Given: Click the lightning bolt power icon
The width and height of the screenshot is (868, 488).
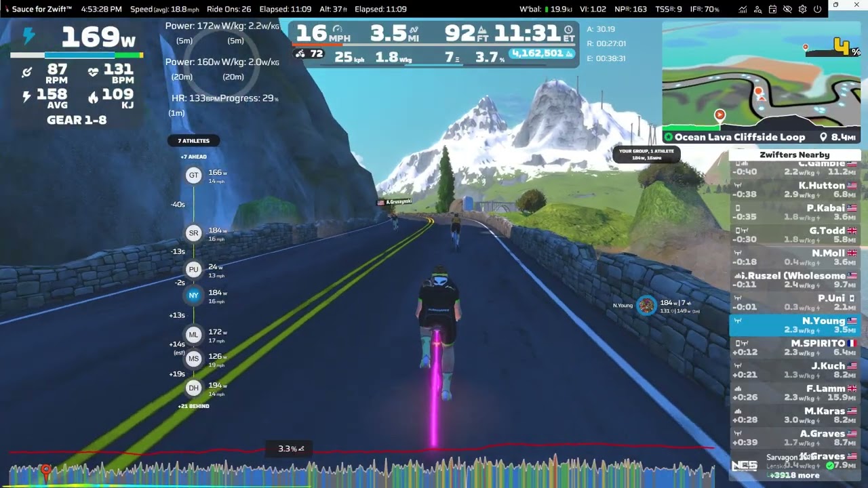Looking at the screenshot, I should (x=28, y=37).
